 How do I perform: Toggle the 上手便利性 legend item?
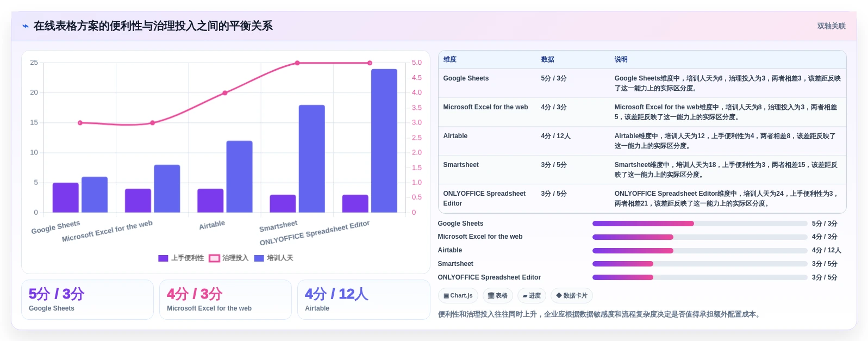tap(181, 258)
